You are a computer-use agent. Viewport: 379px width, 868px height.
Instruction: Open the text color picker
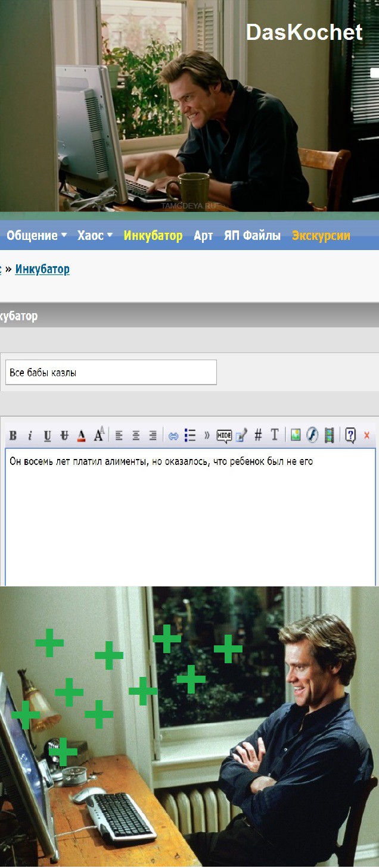coord(82,435)
